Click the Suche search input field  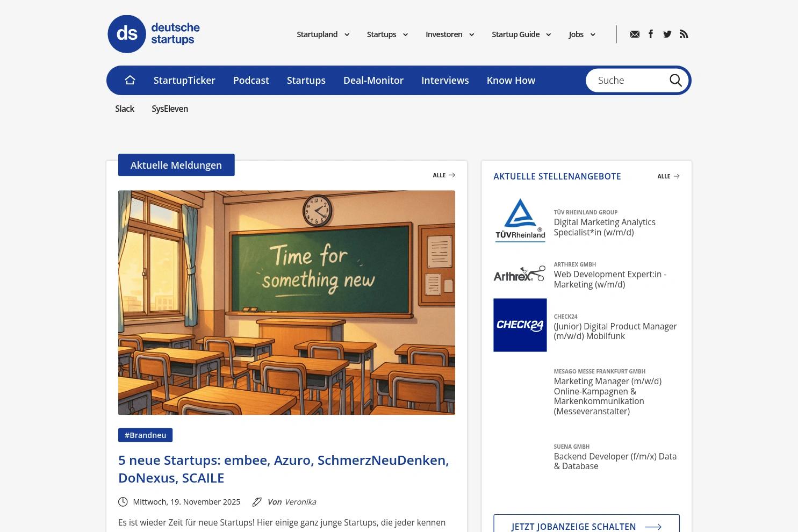pos(630,80)
